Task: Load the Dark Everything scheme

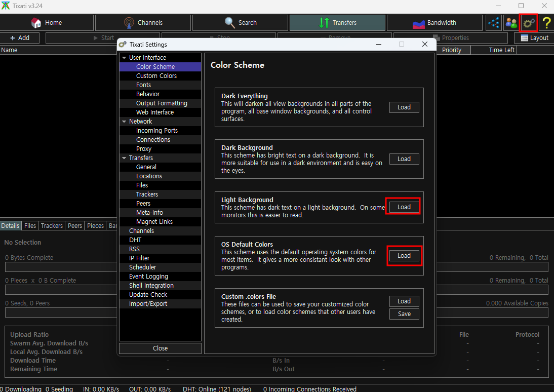Action: [x=404, y=107]
